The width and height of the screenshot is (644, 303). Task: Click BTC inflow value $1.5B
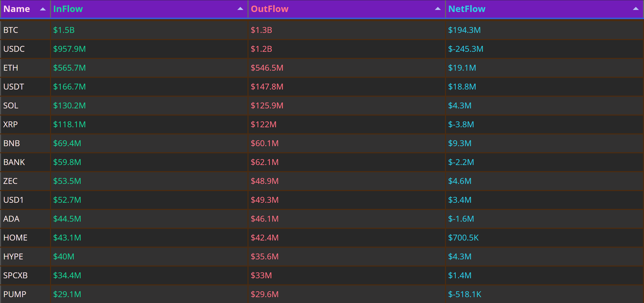[x=64, y=30]
